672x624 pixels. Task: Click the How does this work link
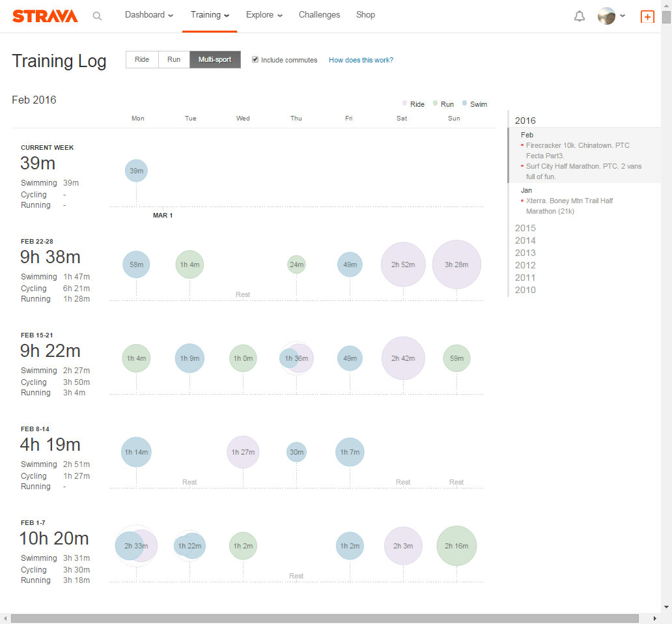pyautogui.click(x=361, y=60)
